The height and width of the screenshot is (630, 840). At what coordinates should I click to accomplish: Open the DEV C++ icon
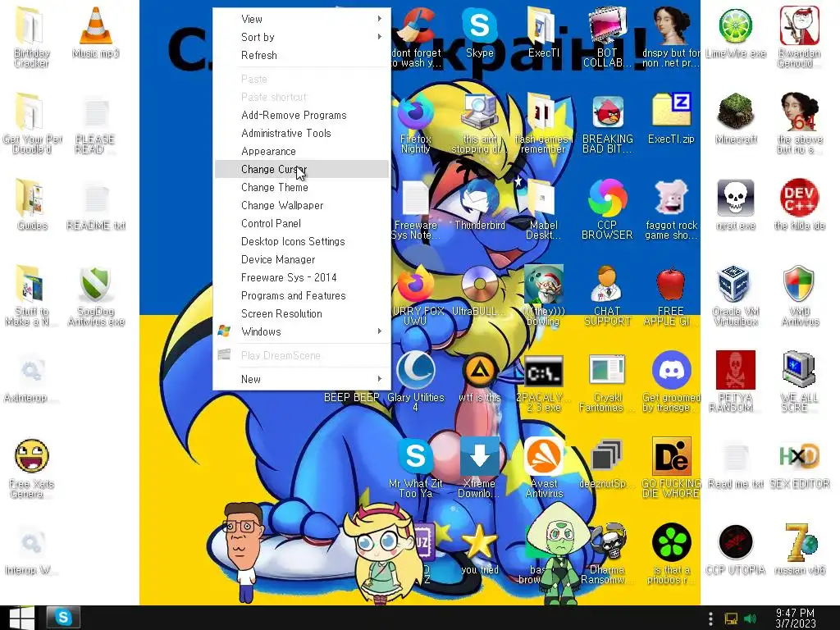pyautogui.click(x=799, y=199)
